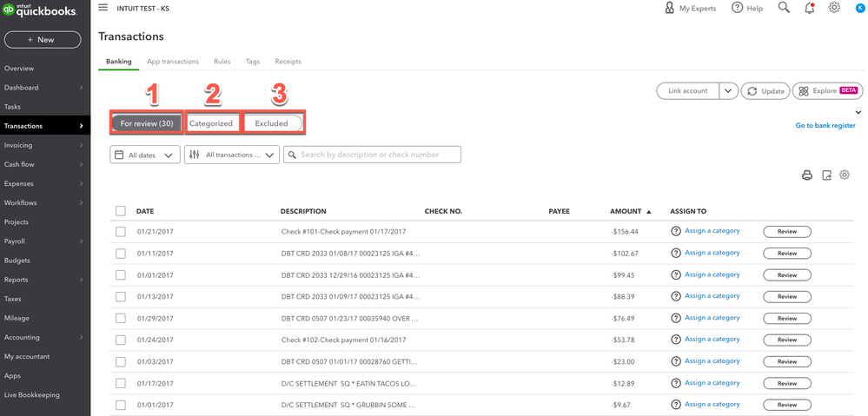This screenshot has width=868, height=416.
Task: Click help icon beside -$156.44 category
Action: [675, 231]
